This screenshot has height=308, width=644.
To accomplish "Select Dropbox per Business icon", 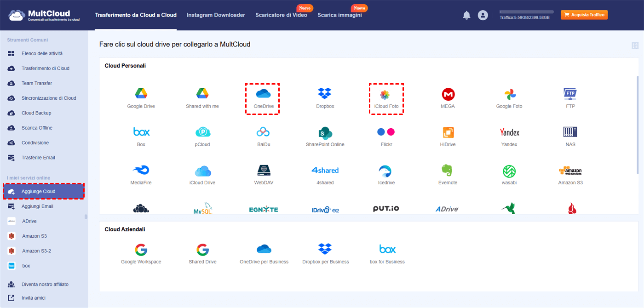I will (x=325, y=249).
